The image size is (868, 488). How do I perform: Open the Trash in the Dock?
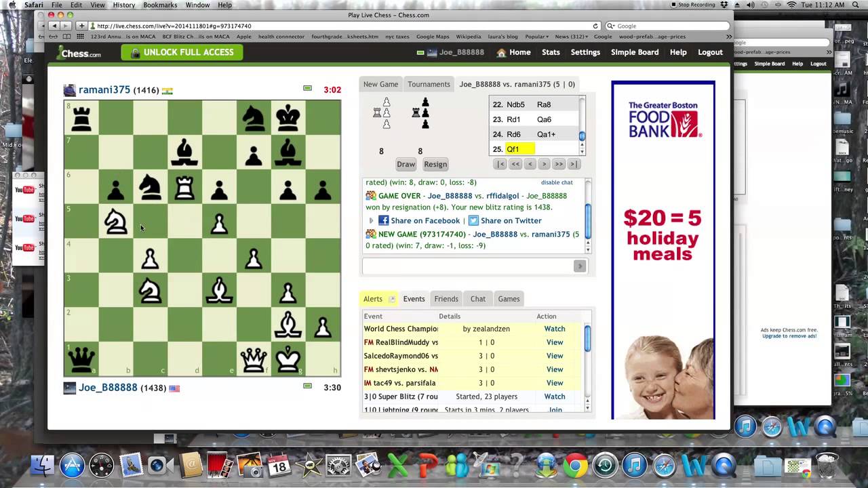coord(828,466)
